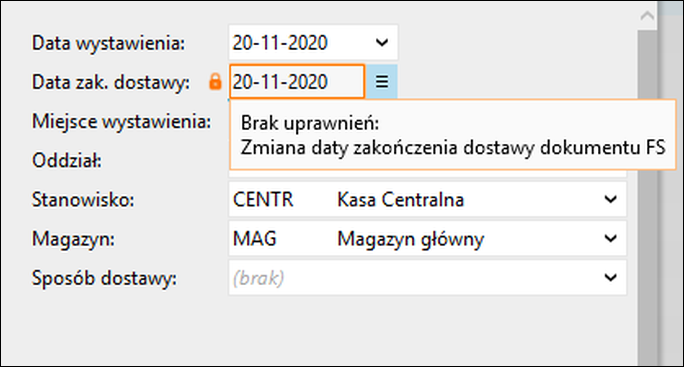
Task: Select the MAG code in Magazyn field
Action: click(x=255, y=239)
